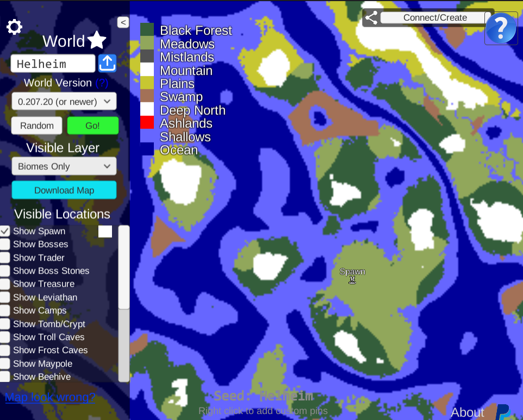This screenshot has height=420, width=523.
Task: Open settings with the gear icon
Action: pos(14,27)
